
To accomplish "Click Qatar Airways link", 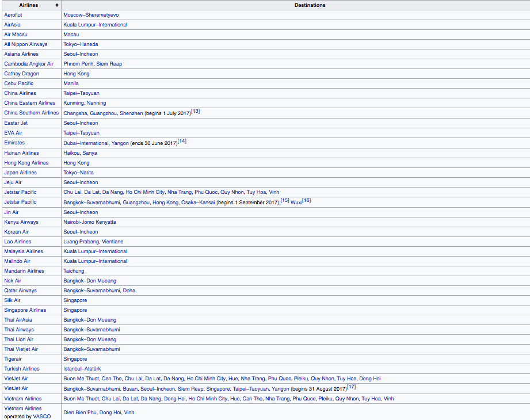I will click(20, 291).
